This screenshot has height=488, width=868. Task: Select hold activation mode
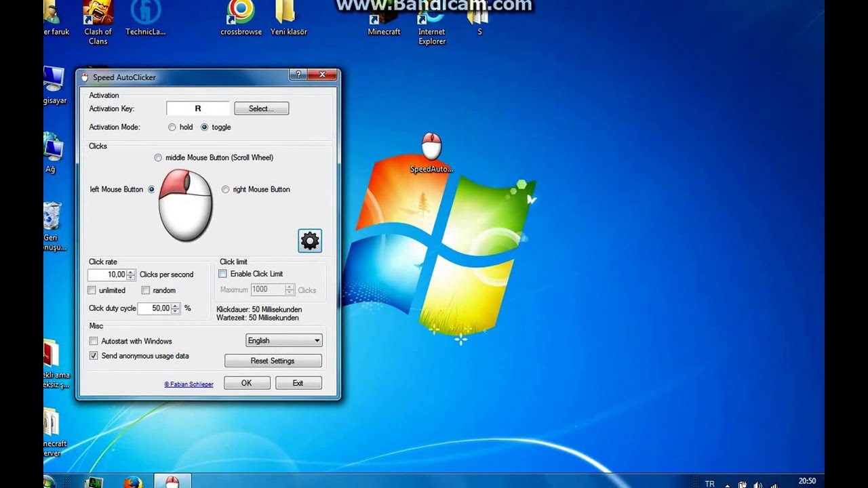172,127
